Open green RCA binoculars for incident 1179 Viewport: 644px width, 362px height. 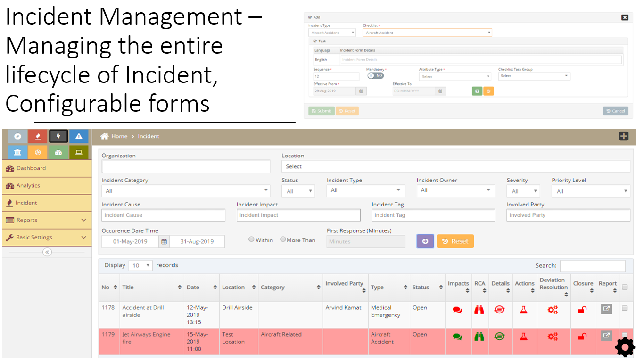point(479,337)
